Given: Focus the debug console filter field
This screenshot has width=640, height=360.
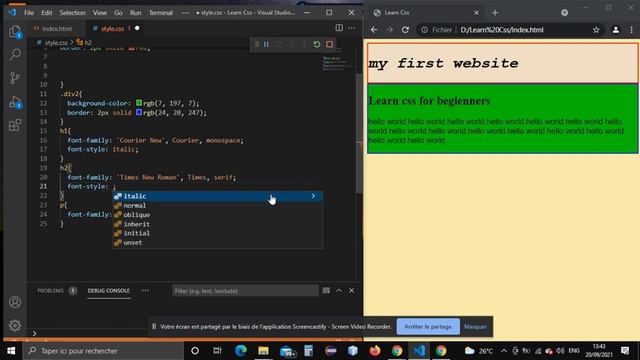Looking at the screenshot, I should [x=245, y=291].
